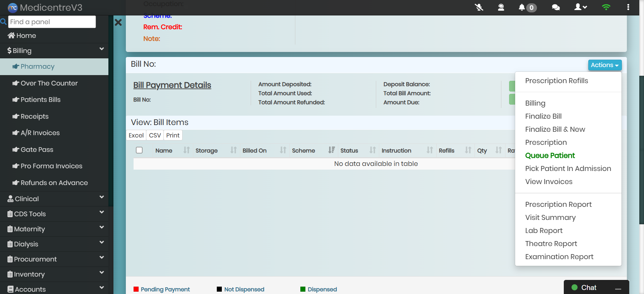Screen dimensions: 644x294
Task: Click the support agent headset icon
Action: (x=501, y=7)
